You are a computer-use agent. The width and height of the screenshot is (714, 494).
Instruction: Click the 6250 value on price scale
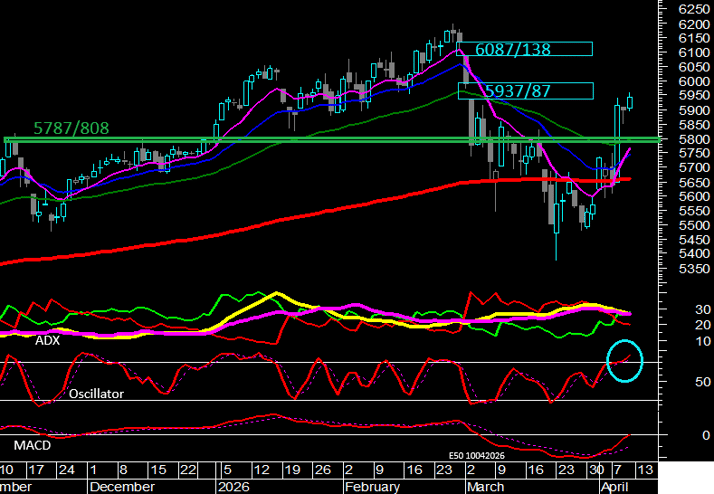point(694,9)
